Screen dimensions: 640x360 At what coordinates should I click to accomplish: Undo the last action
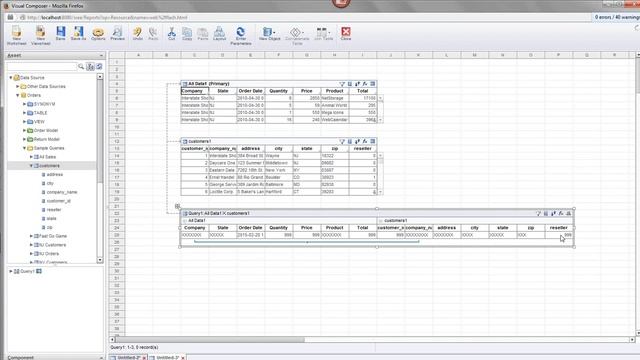coord(138,33)
